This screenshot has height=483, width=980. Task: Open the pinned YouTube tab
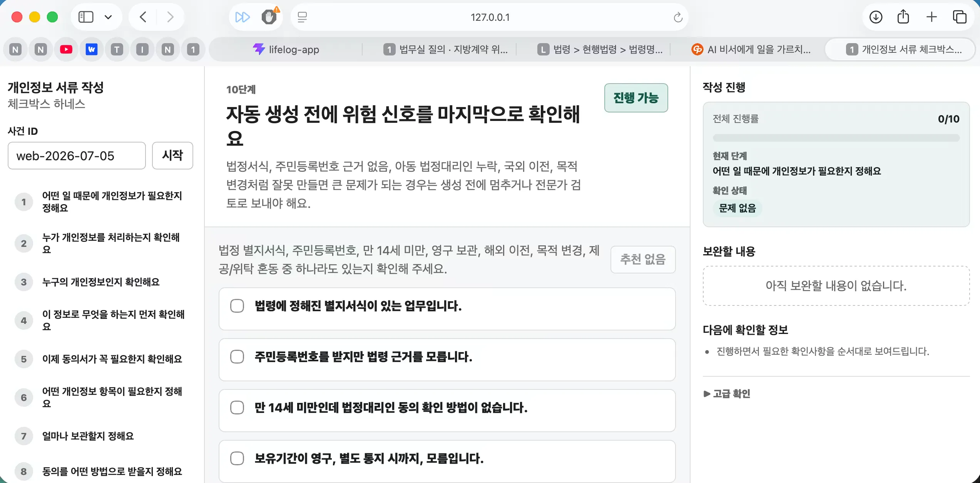[x=66, y=49]
